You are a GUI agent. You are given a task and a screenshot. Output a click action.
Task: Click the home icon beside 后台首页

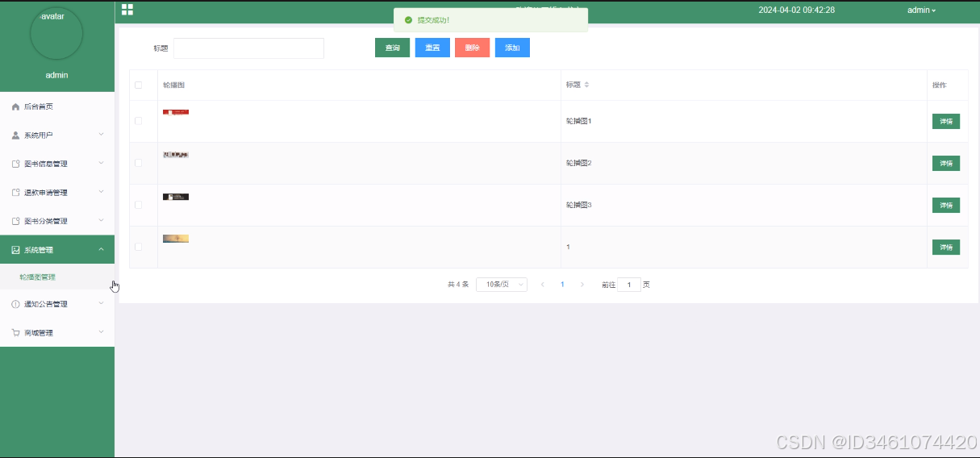[15, 106]
